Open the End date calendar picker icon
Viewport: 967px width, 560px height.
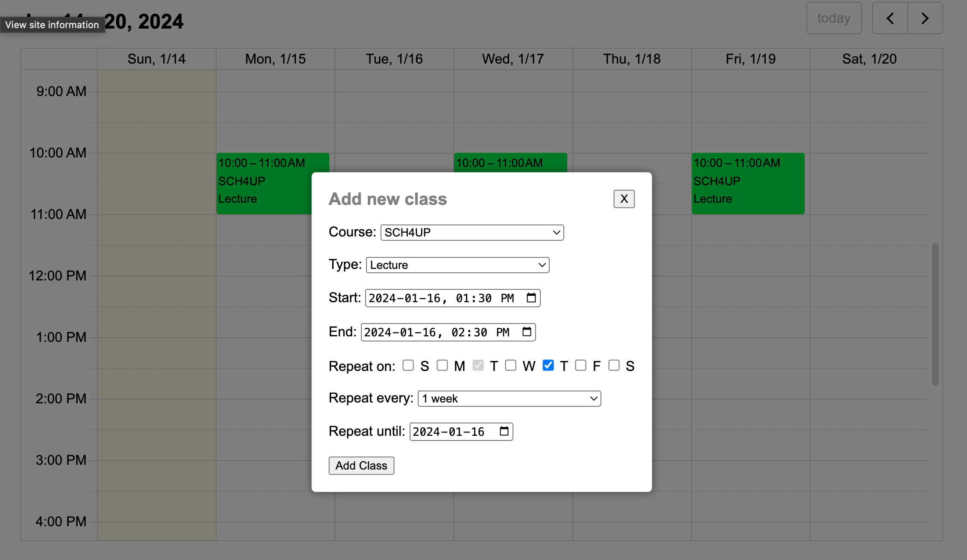pos(527,332)
